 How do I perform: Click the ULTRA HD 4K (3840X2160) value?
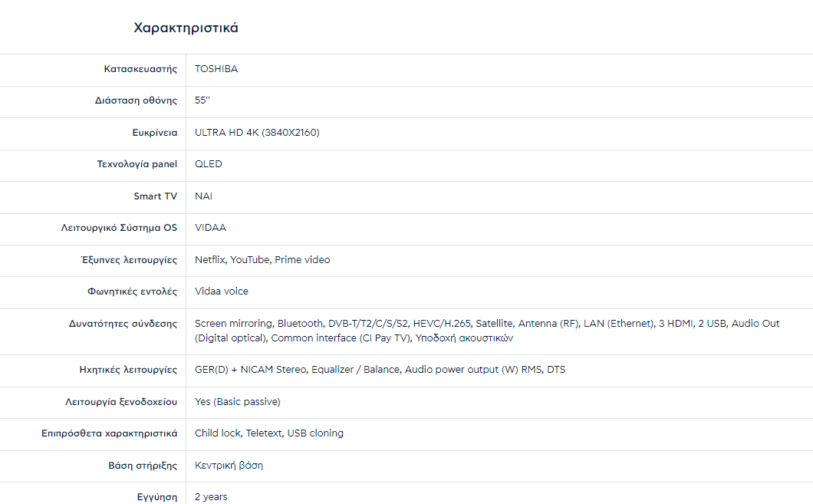click(257, 133)
